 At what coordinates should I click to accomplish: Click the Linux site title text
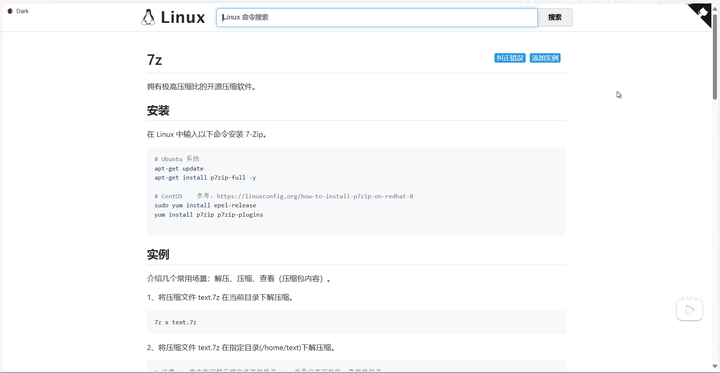[183, 17]
